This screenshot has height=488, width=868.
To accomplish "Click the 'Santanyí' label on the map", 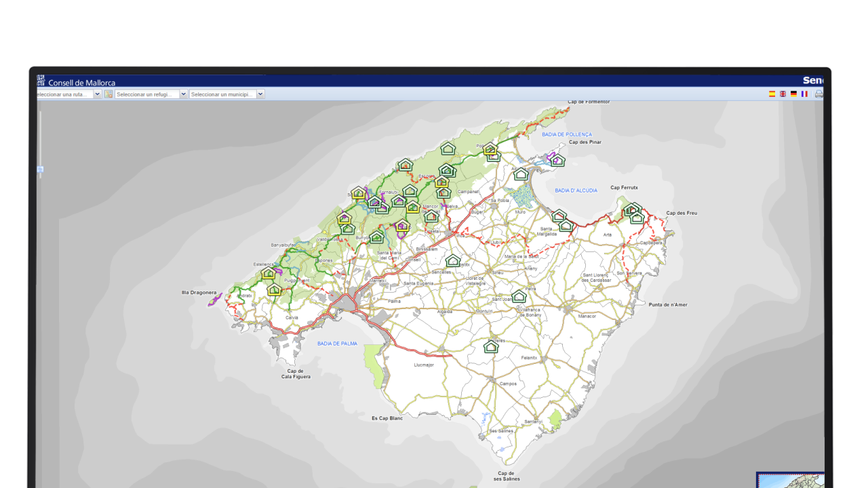I will pyautogui.click(x=533, y=421).
